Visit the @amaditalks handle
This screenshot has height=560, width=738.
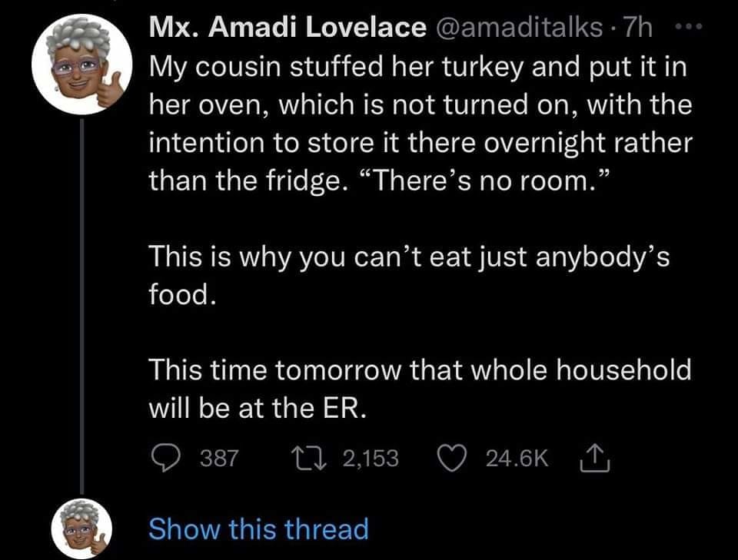520,28
